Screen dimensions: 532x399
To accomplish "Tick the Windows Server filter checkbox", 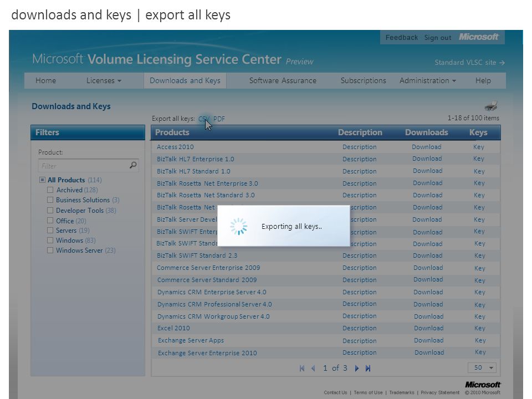I will pos(50,250).
